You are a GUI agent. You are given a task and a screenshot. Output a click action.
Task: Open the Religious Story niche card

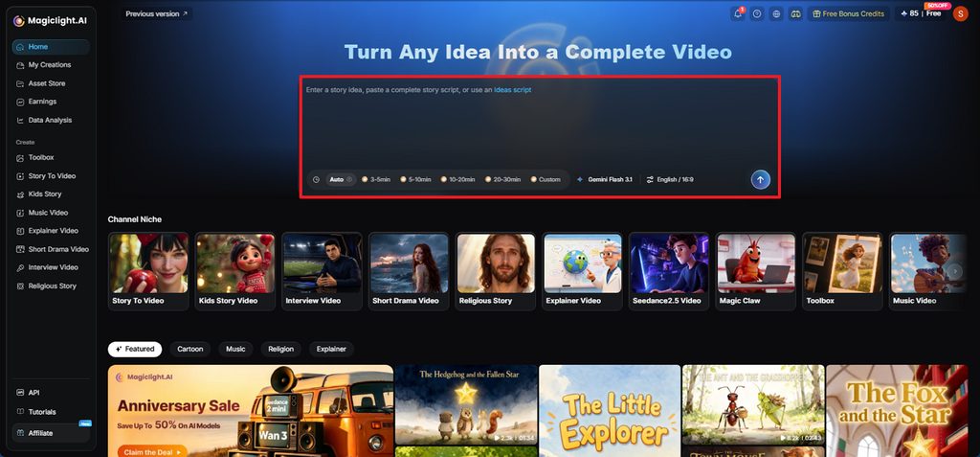pos(496,271)
